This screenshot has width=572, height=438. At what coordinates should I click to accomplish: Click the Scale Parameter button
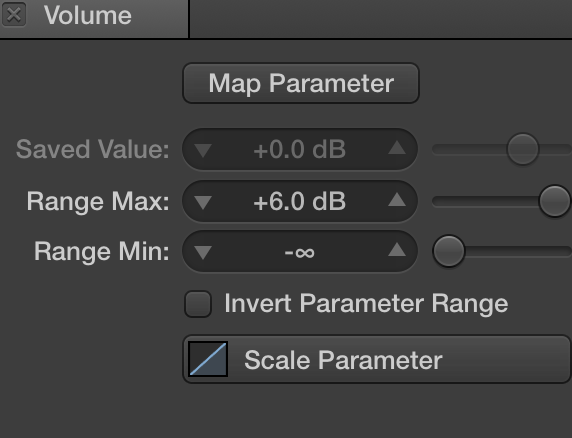point(376,359)
